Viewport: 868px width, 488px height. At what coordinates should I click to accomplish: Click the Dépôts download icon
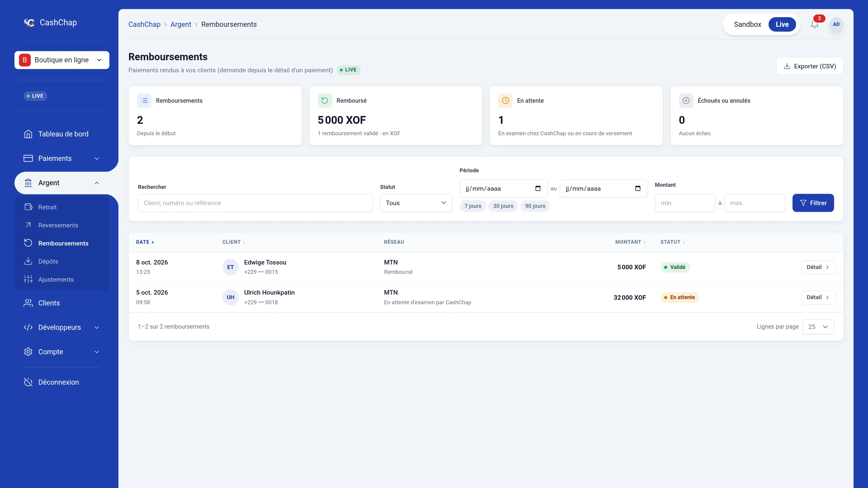28,261
